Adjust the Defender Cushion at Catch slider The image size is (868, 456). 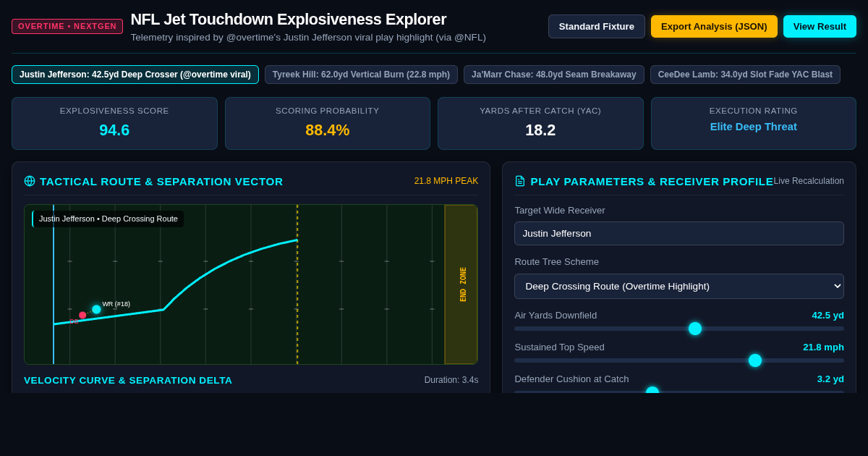pos(679,392)
